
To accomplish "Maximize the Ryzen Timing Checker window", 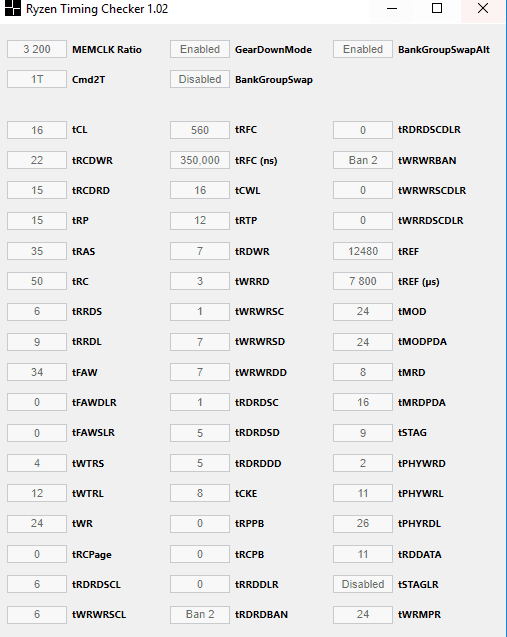I will pos(437,8).
